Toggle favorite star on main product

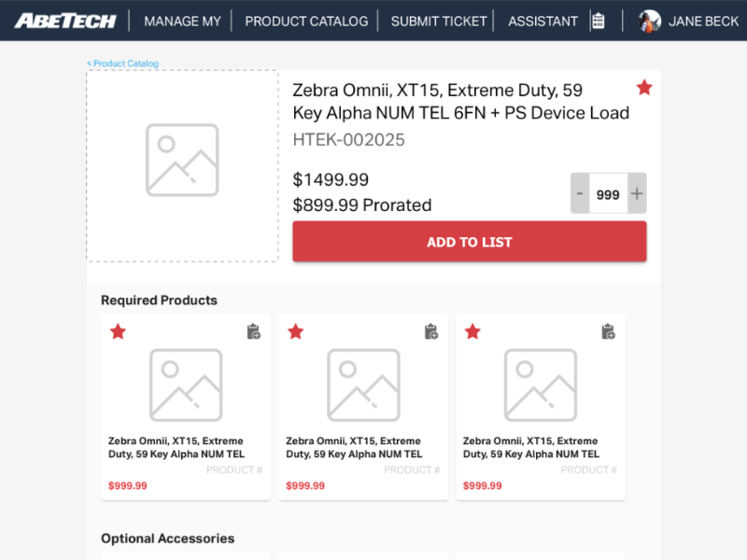pos(644,88)
